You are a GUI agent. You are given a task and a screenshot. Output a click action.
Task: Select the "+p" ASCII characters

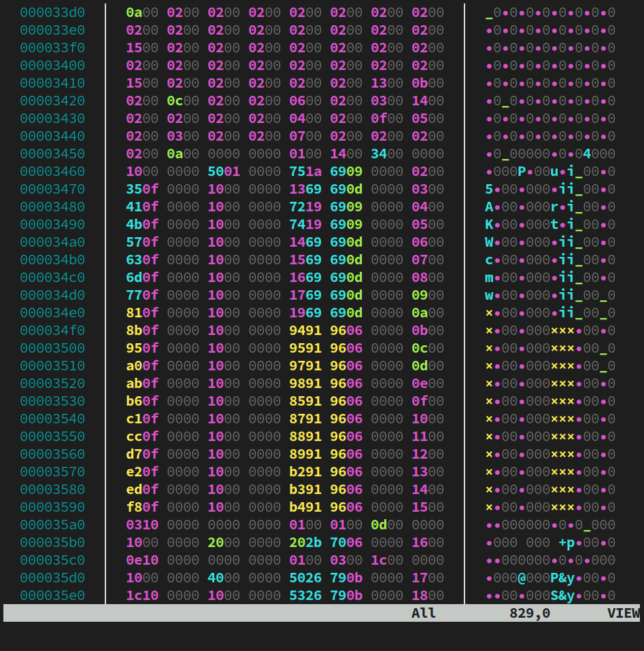point(566,542)
